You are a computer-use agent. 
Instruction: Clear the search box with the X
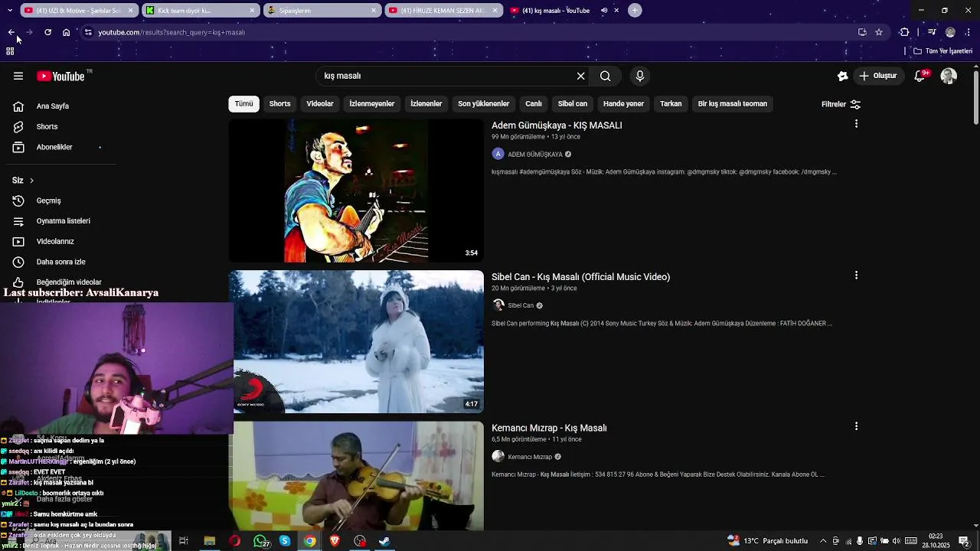[x=581, y=76]
